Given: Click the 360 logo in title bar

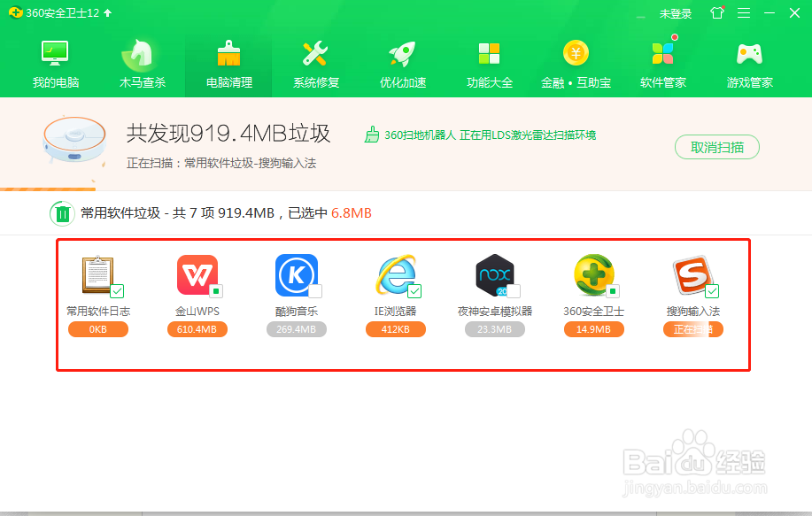Looking at the screenshot, I should [16, 12].
